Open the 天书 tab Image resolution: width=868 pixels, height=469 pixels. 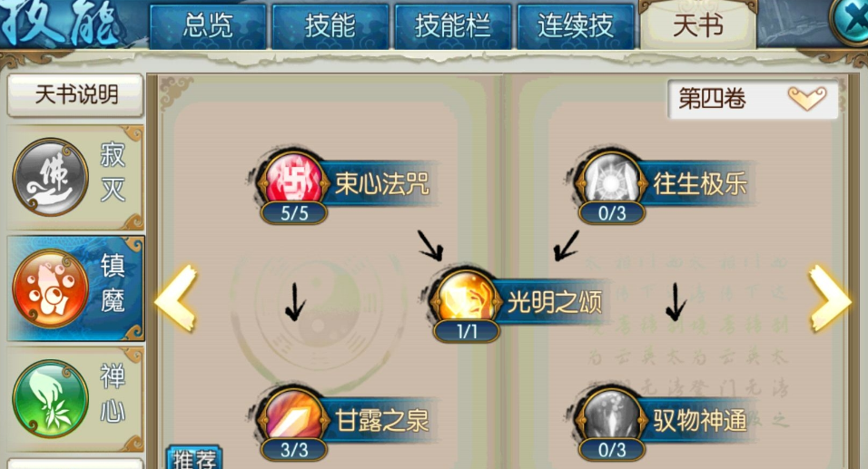(x=698, y=25)
